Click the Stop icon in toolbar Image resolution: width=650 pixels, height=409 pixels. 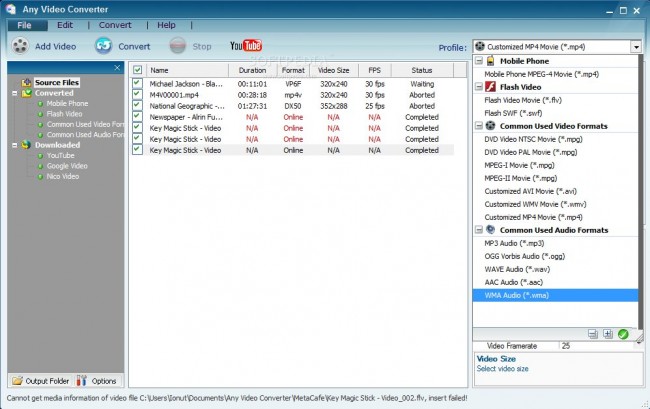178,46
